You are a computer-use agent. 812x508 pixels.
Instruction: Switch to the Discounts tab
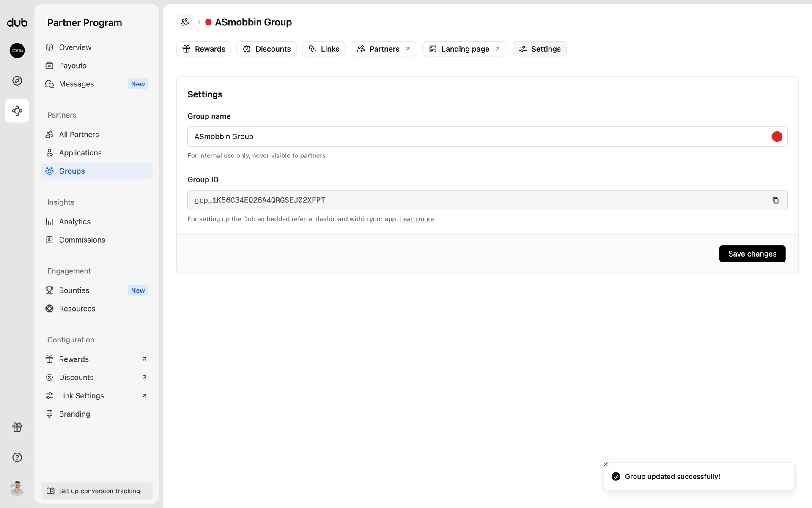tap(266, 49)
